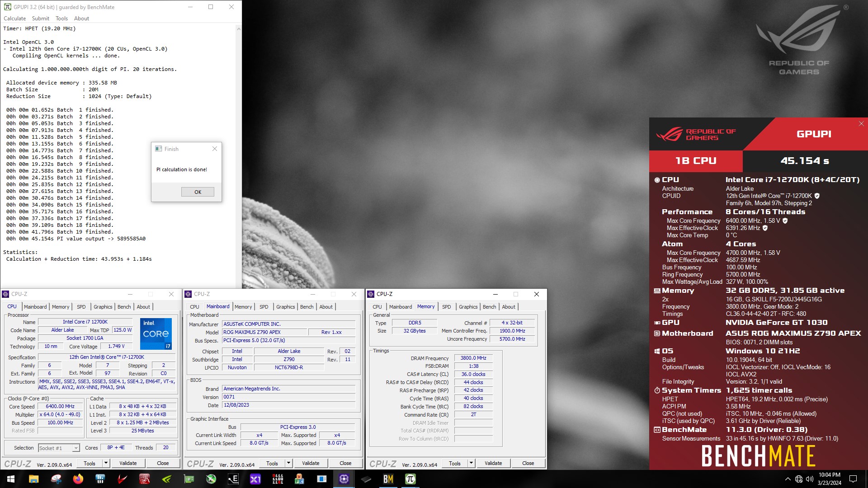Image resolution: width=868 pixels, height=488 pixels.
Task: Click the 45.154 s score in BenchMate panel
Action: [x=805, y=161]
